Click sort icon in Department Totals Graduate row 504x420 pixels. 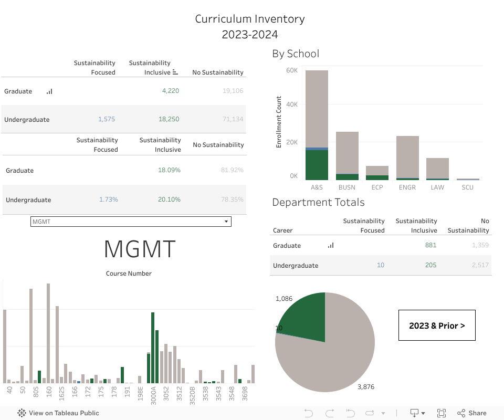point(331,245)
